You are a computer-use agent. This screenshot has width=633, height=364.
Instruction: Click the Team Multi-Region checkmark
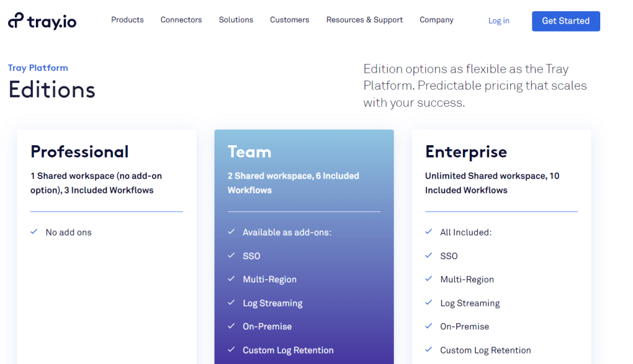(x=231, y=279)
